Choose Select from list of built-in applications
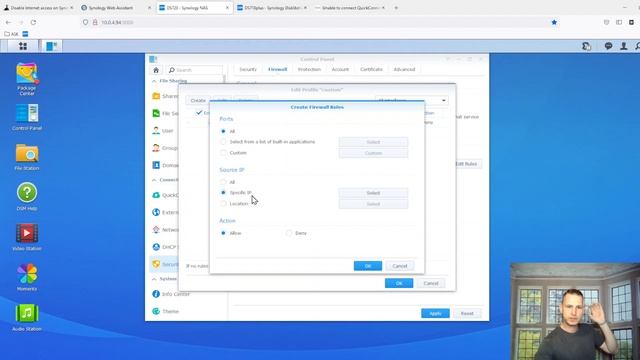 click(x=223, y=142)
